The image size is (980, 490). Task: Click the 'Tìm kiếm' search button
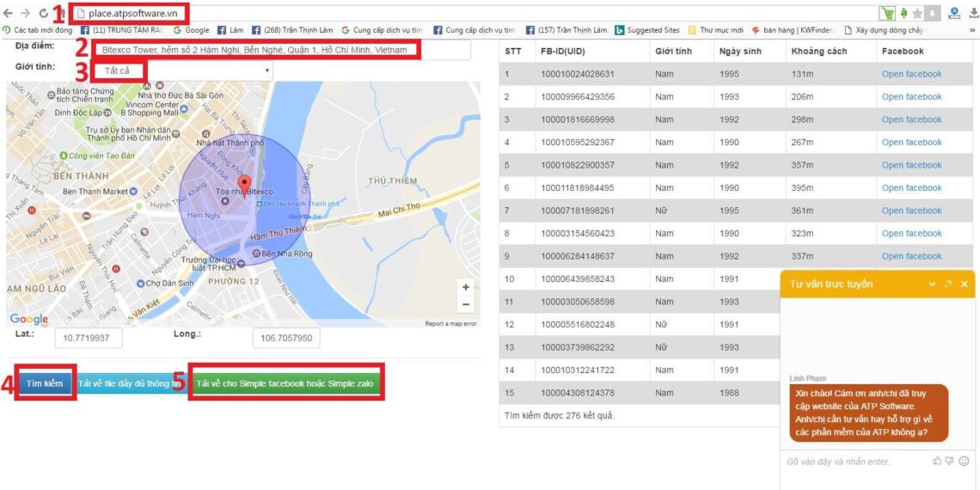(x=45, y=383)
